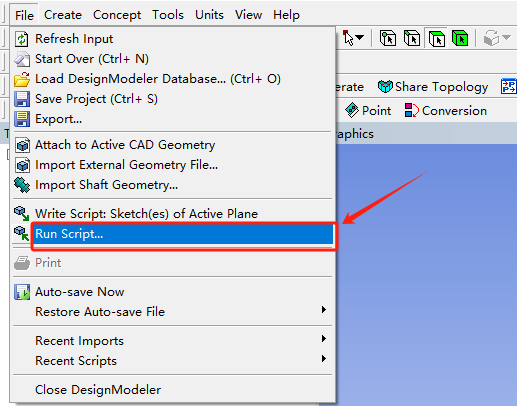Click the Share Topology toolbar icon
The image size is (517, 406).
(x=385, y=87)
